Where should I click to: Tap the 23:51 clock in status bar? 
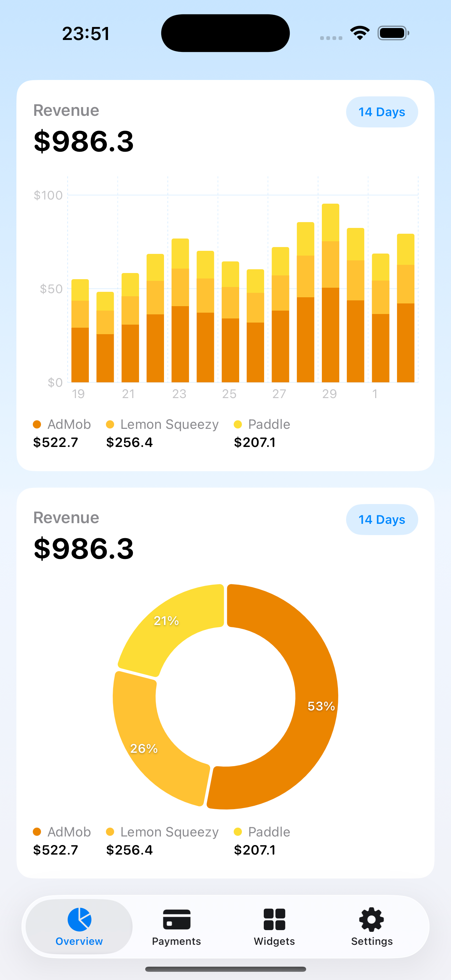coord(86,33)
